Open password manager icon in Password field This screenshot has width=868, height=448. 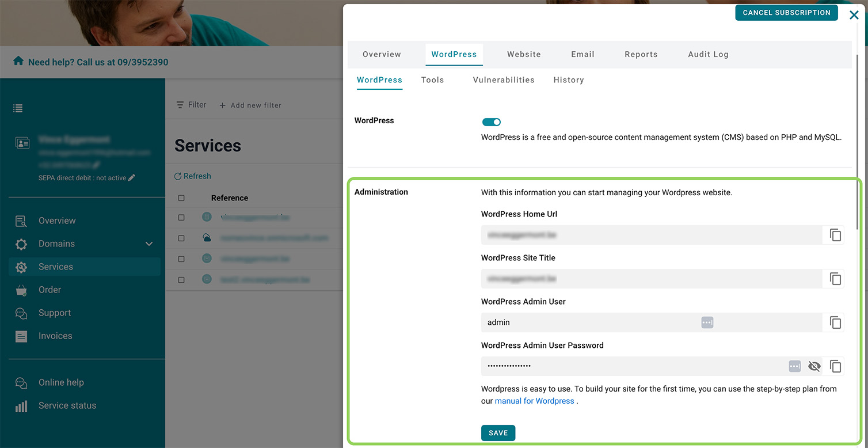[x=795, y=366]
